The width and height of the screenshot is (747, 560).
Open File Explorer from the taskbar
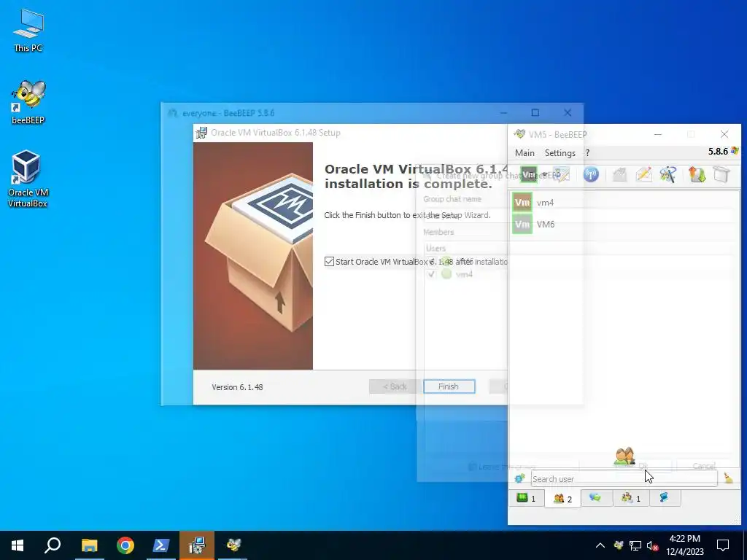[x=89, y=545]
